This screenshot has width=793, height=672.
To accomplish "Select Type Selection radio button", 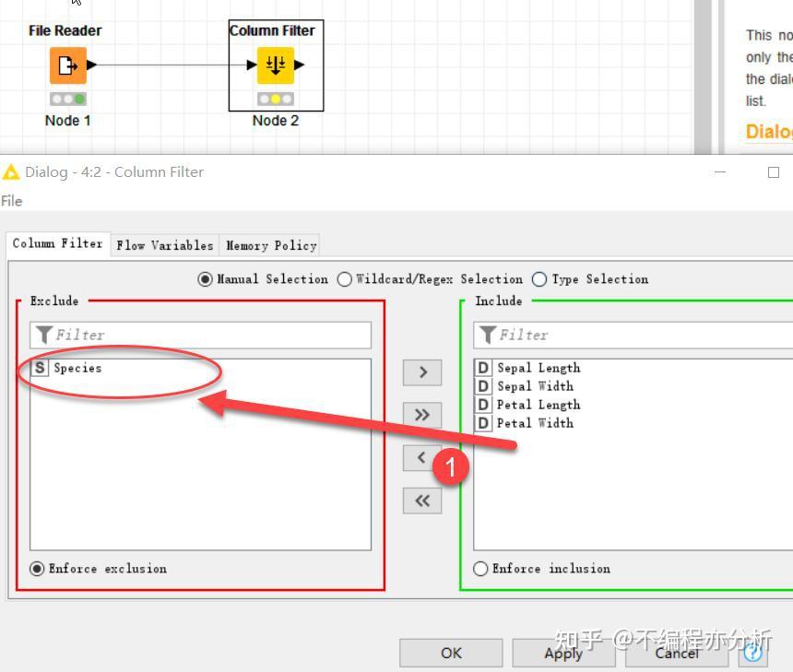I will [x=539, y=279].
